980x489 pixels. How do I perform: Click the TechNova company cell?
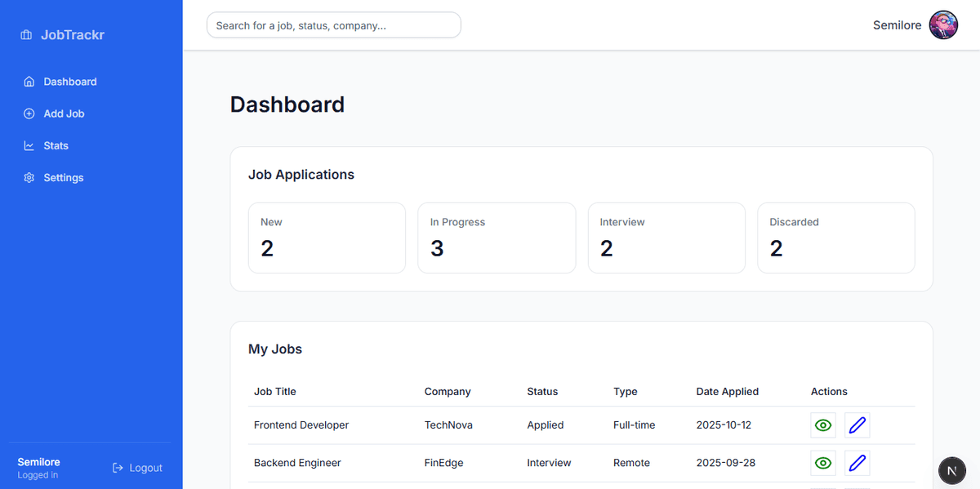[448, 425]
